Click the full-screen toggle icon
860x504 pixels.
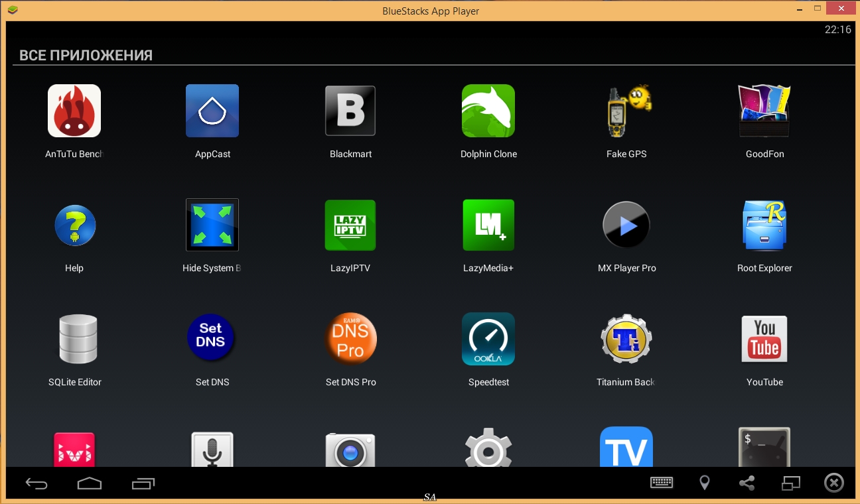(791, 483)
